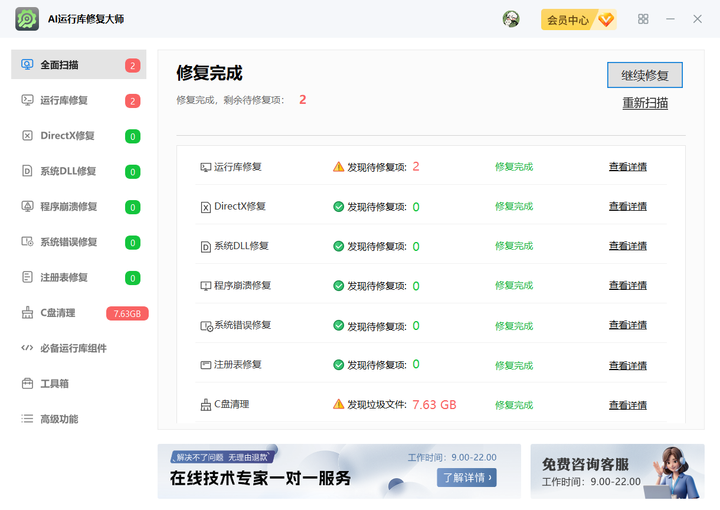Click the 全面扫描 monitor icon in sidebar
720x510 pixels.
click(27, 64)
